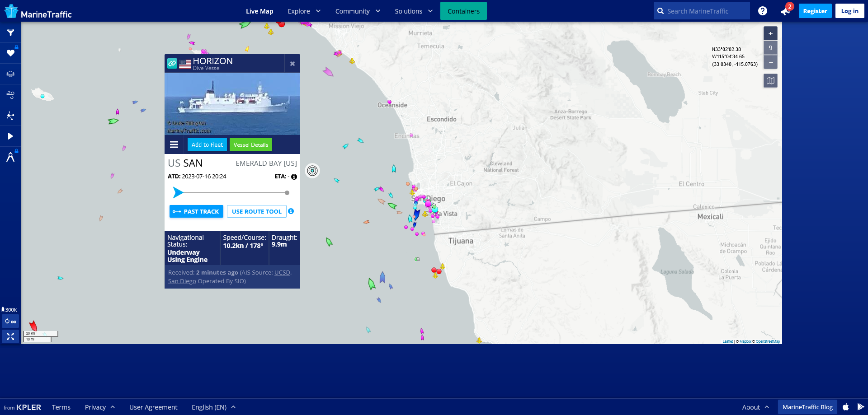Click the US SAN departure port text
The height and width of the screenshot is (415, 868).
click(185, 163)
